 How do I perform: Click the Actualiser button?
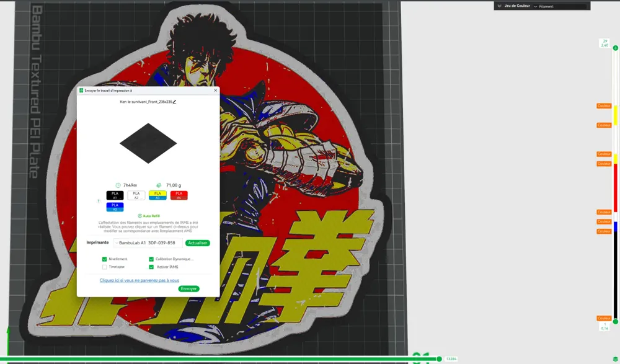tap(197, 243)
